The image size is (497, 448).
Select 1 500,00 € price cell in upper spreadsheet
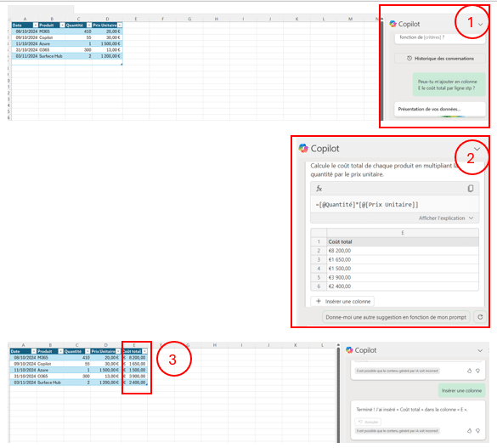click(107, 43)
